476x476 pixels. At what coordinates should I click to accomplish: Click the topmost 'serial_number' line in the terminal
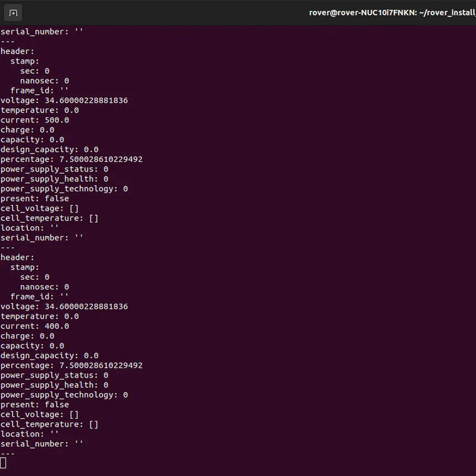(x=42, y=32)
